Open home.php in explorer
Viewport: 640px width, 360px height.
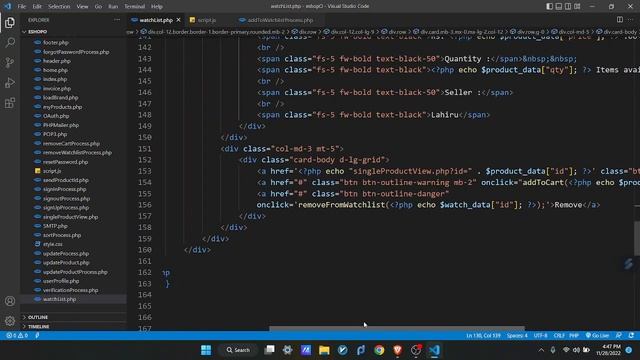(55, 70)
